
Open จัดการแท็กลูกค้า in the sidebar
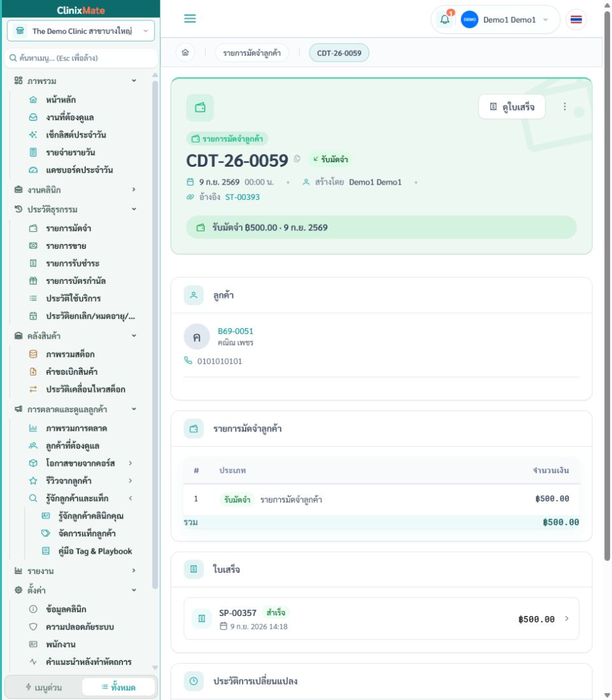(x=87, y=533)
